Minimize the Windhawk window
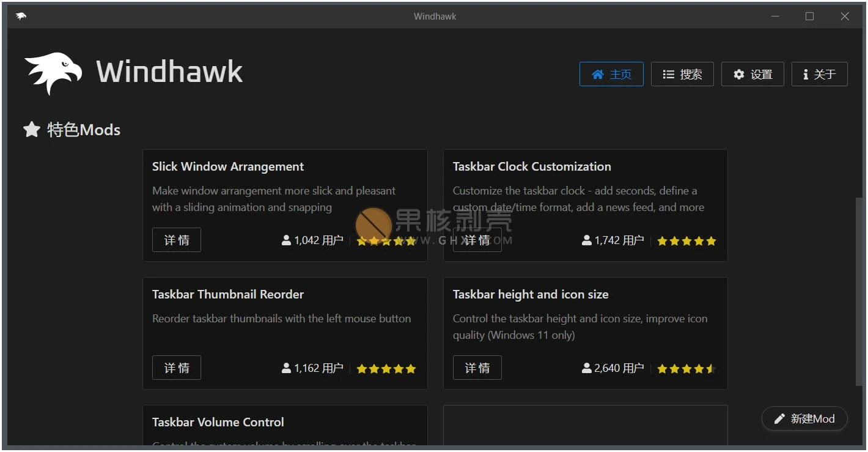The width and height of the screenshot is (868, 452). pos(774,17)
